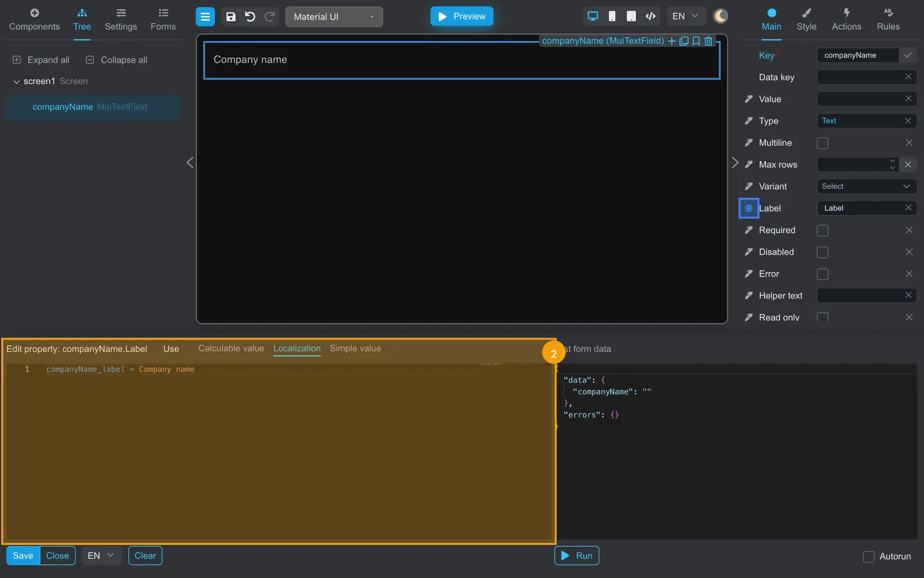Edit the Required property with its pencil icon
This screenshot has width=924, height=578.
749,230
